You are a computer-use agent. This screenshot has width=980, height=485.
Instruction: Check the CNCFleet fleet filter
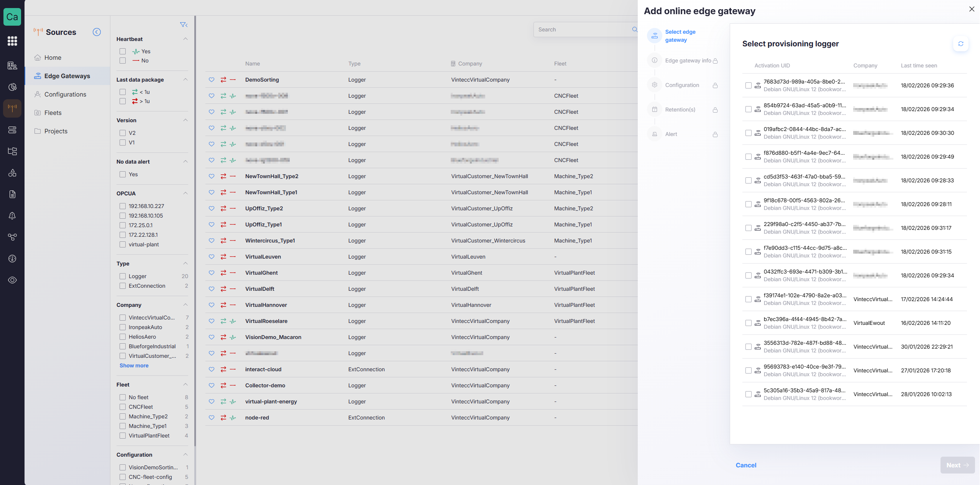[x=123, y=407]
